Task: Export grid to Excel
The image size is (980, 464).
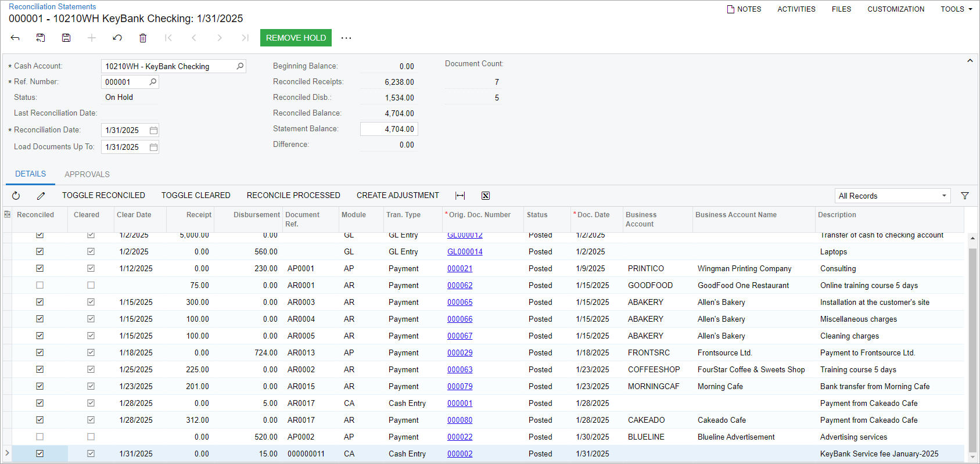Action: click(x=486, y=196)
